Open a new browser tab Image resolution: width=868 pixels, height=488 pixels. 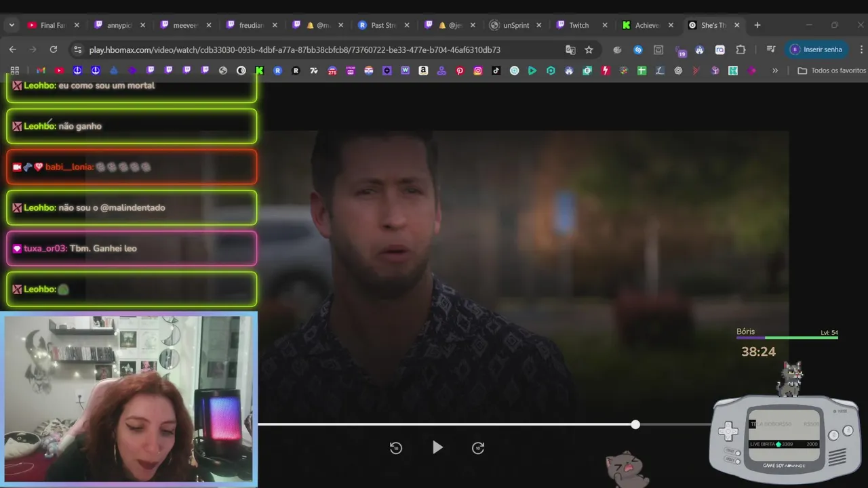757,25
